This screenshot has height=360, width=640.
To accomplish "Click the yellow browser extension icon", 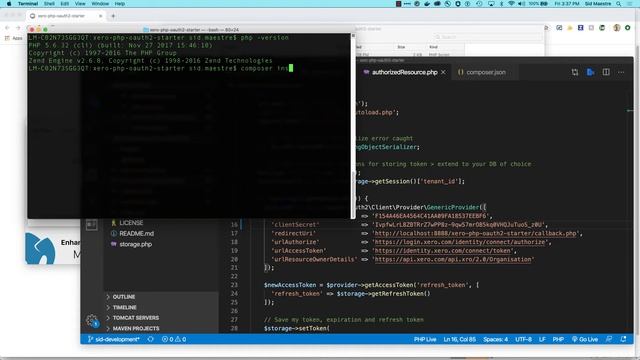I will click(x=570, y=28).
